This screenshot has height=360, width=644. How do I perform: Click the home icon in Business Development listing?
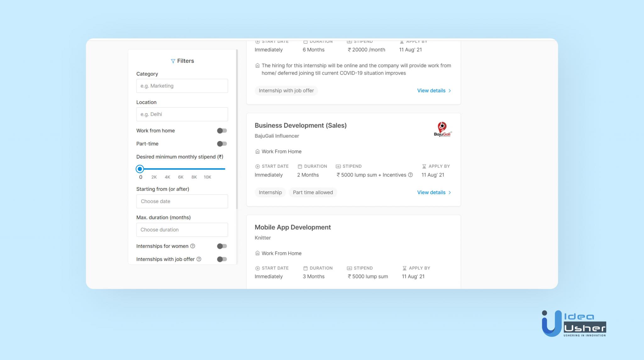(257, 151)
